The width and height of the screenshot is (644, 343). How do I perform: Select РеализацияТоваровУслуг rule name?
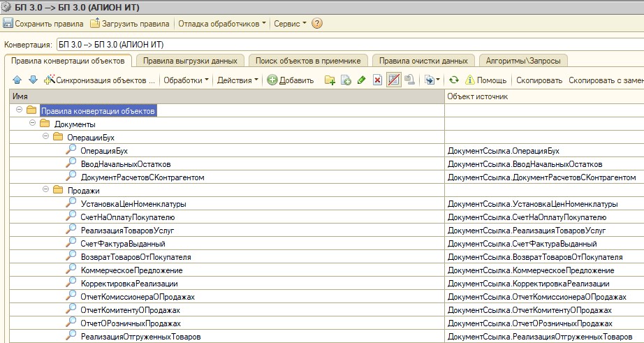[127, 231]
